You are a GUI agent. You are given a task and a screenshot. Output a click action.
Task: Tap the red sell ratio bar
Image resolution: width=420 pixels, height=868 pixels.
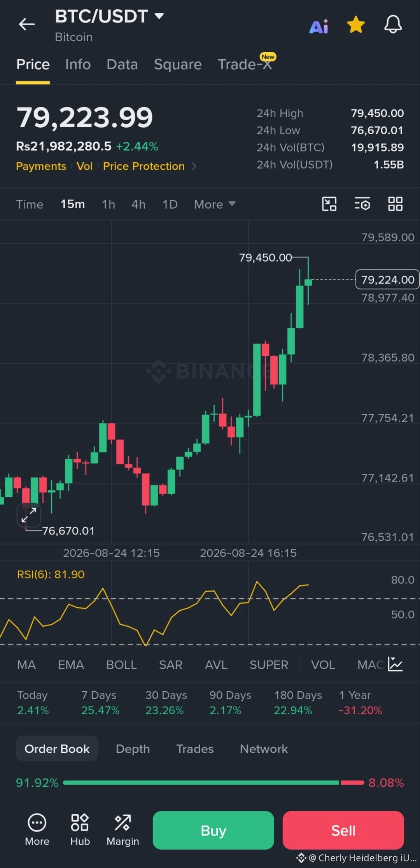pos(352,782)
